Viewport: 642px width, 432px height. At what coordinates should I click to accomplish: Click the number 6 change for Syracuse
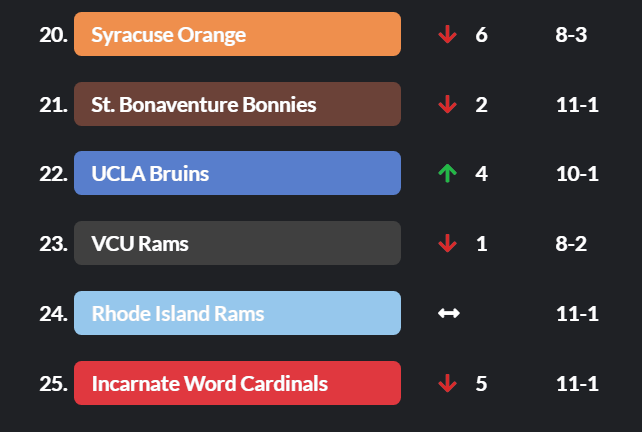tap(482, 35)
